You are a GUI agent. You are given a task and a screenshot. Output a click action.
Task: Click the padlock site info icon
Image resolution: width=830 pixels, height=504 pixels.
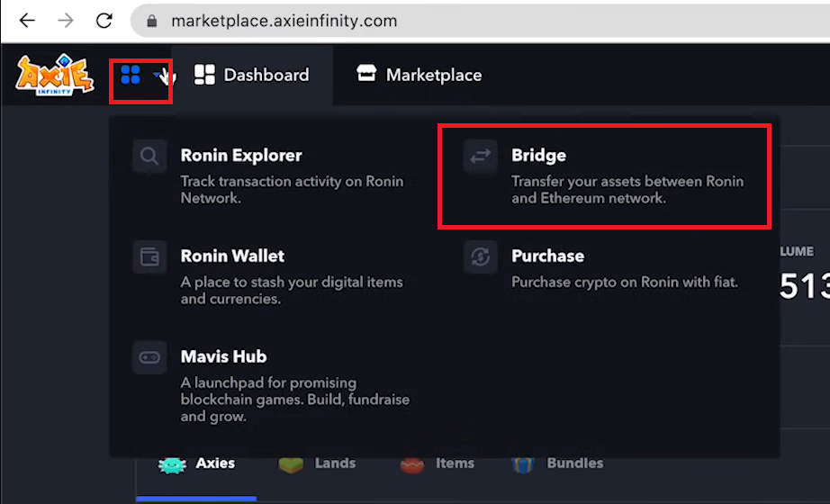pos(152,22)
